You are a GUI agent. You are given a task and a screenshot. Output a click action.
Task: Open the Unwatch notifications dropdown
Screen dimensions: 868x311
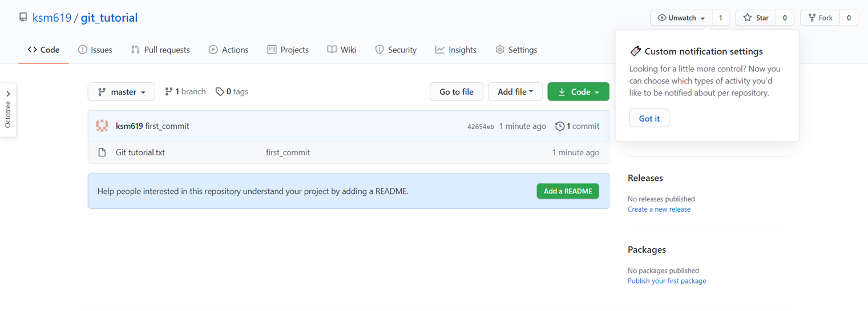[x=681, y=18]
